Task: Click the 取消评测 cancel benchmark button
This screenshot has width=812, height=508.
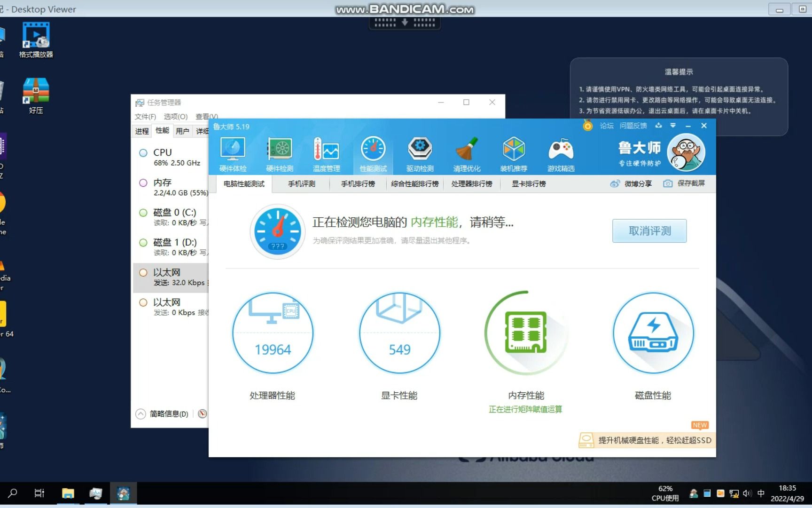Action: click(x=649, y=231)
